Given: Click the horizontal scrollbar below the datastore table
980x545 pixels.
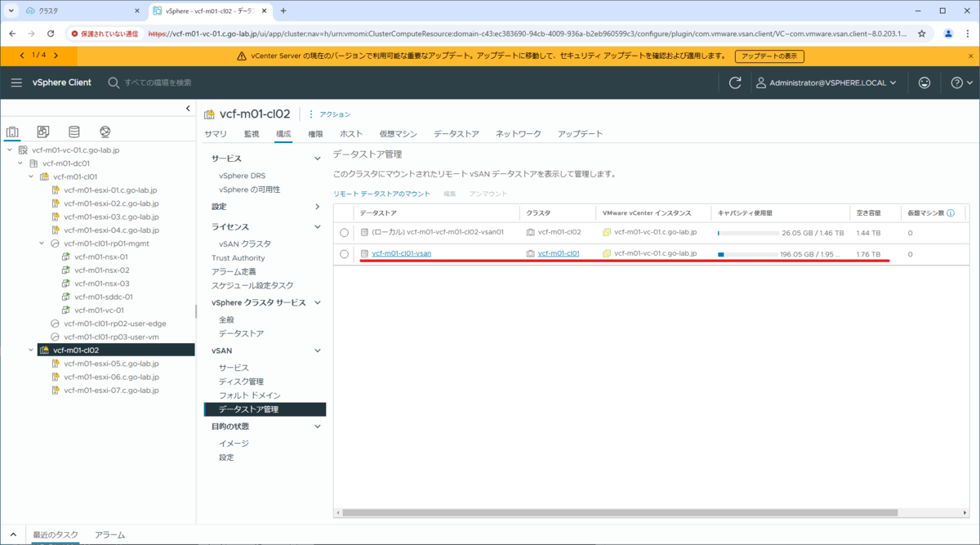Looking at the screenshot, I should click(x=619, y=513).
